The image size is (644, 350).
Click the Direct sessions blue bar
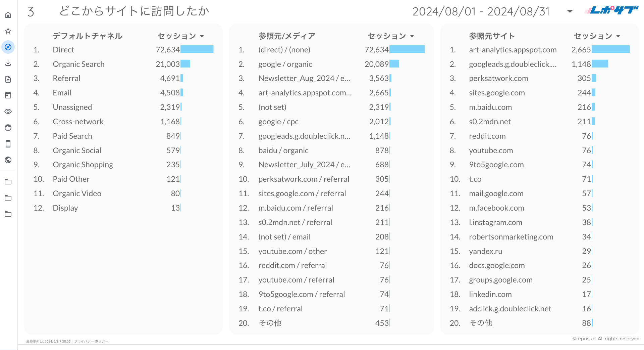(197, 50)
